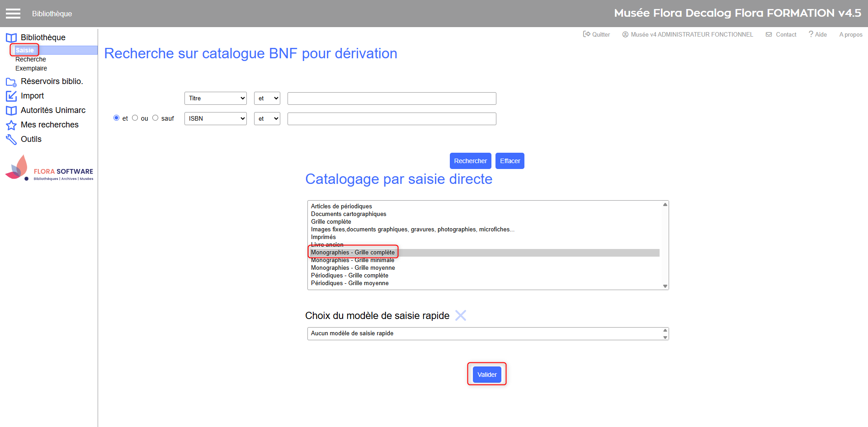This screenshot has width=868, height=427.
Task: Expand the first 'et' operator dropdown
Action: [x=267, y=99]
